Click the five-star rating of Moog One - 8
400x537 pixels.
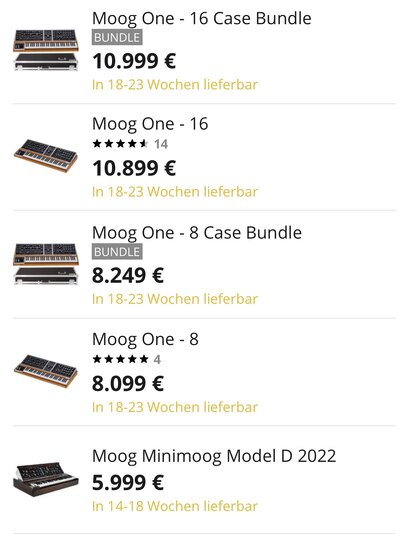[120, 359]
